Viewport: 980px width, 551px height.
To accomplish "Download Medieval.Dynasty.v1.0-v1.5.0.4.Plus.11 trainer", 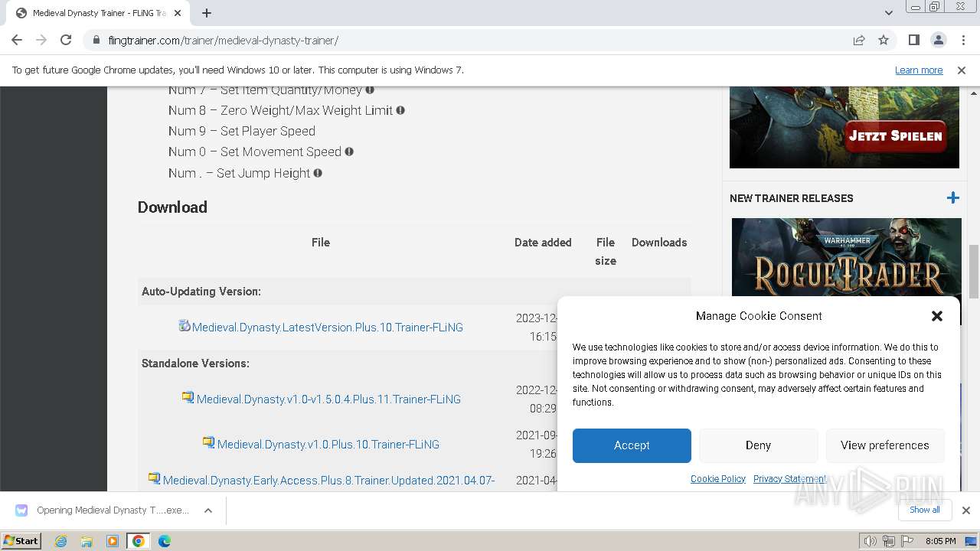I will (x=328, y=399).
